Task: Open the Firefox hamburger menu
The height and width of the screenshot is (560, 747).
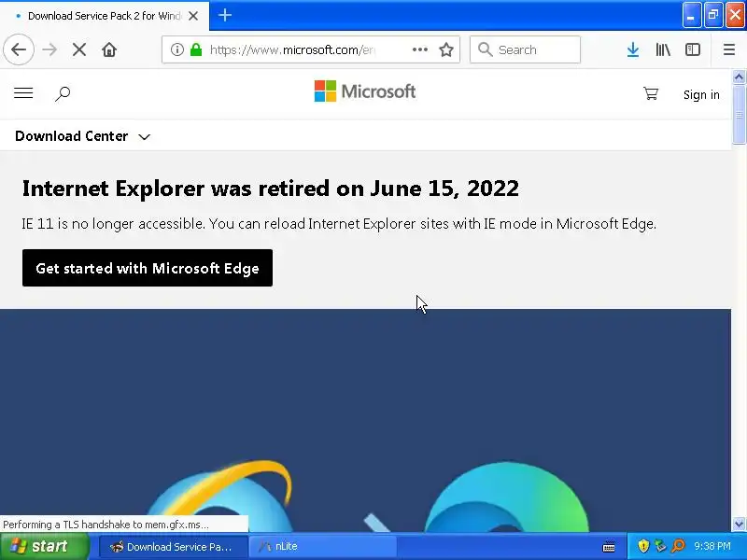Action: [729, 49]
